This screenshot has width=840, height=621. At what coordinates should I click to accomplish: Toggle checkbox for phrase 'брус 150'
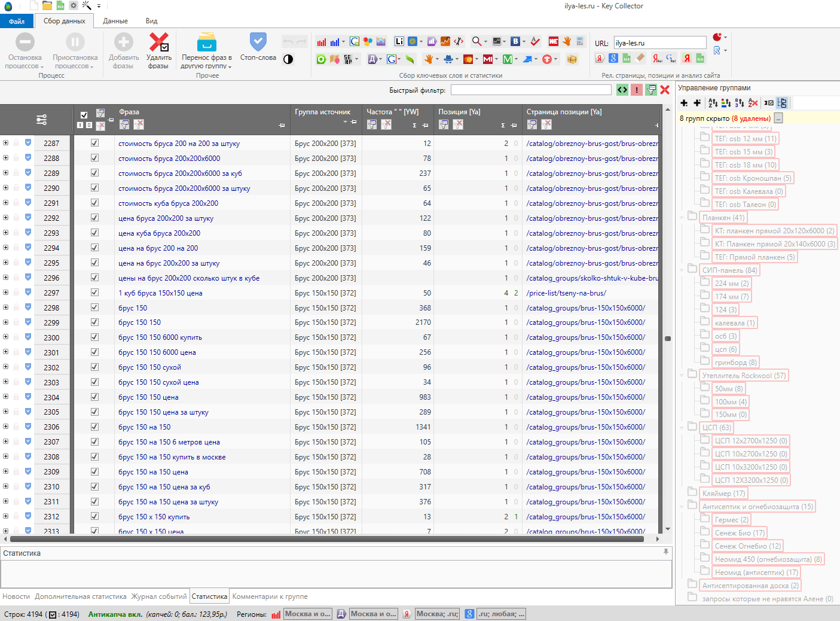94,308
